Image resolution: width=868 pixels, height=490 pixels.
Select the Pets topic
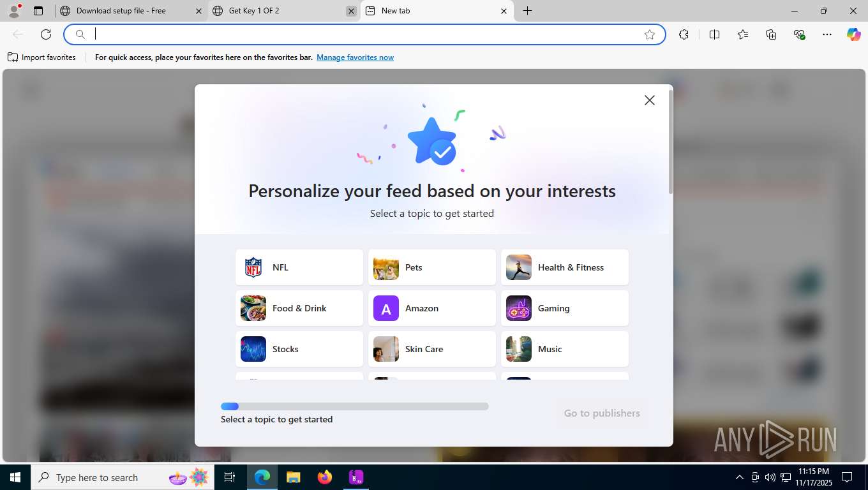click(432, 267)
